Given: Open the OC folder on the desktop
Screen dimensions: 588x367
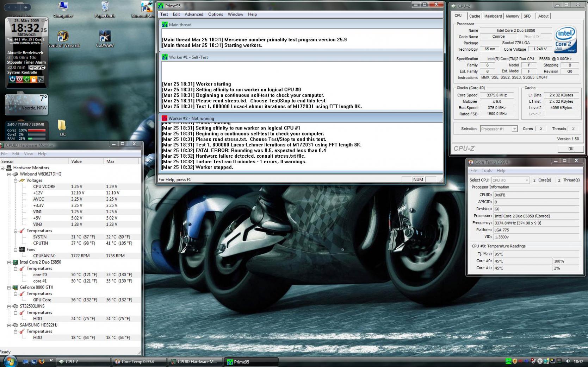Looking at the screenshot, I should 62,128.
